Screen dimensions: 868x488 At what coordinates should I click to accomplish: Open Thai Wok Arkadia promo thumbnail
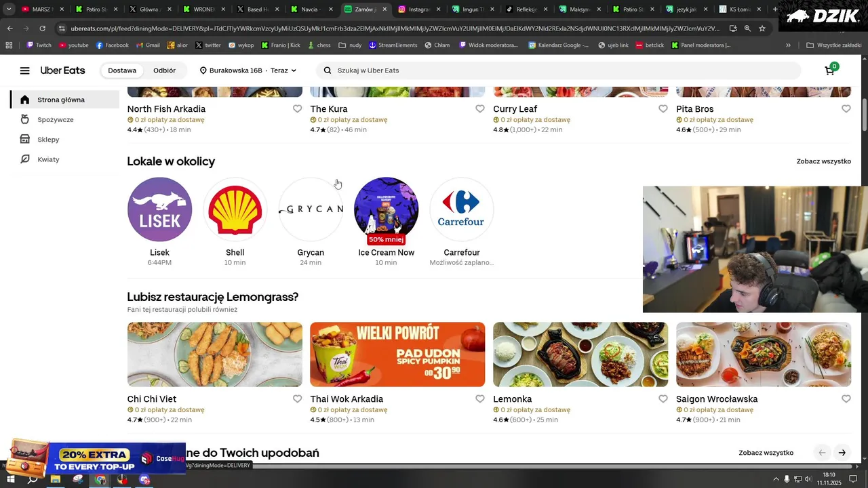coord(397,354)
